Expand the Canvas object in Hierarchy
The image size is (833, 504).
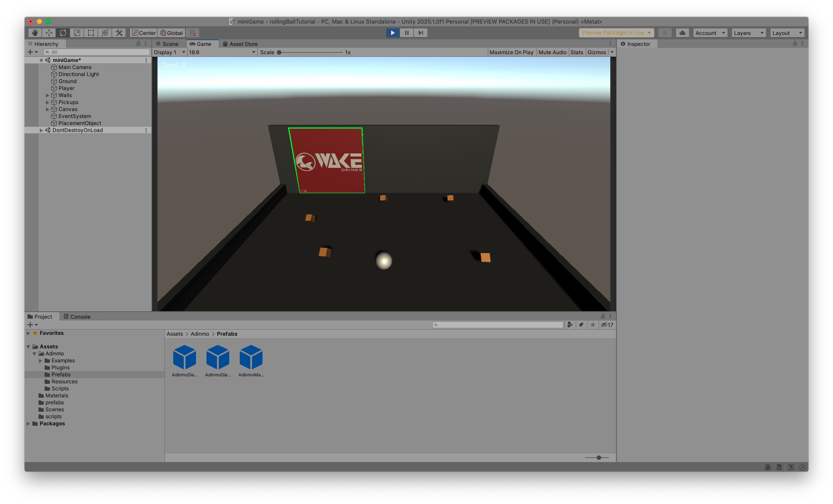coord(48,109)
